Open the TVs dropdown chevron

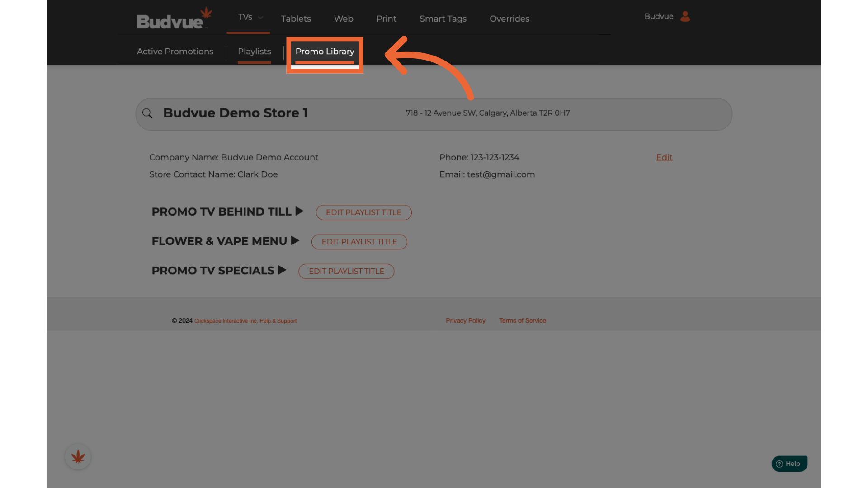[261, 18]
